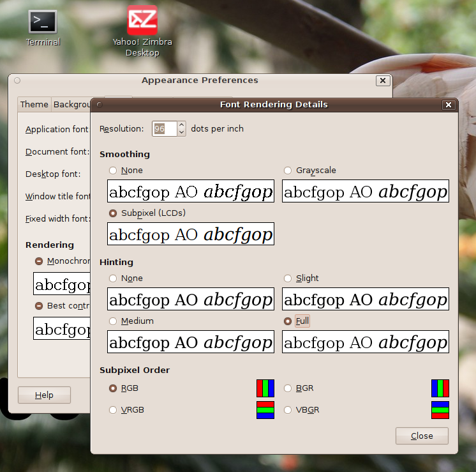This screenshot has height=472, width=476.
Task: Select VRGB subpixel order
Action: tap(126, 410)
